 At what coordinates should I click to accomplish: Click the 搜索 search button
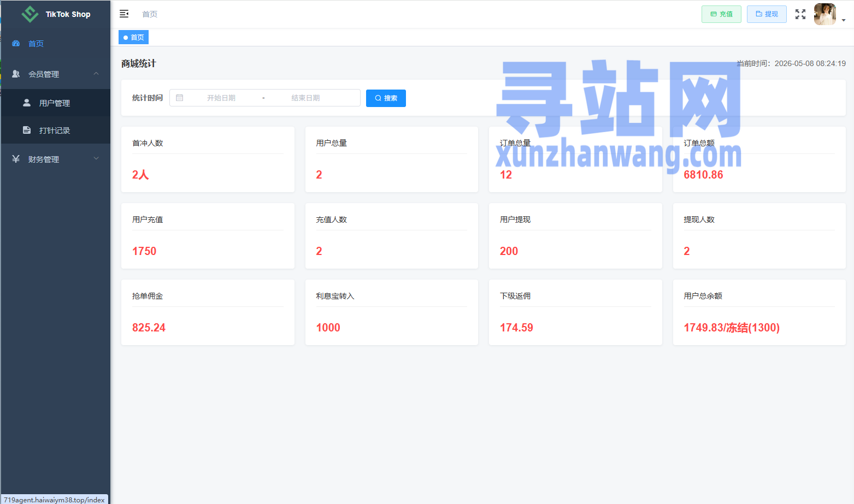tap(386, 98)
